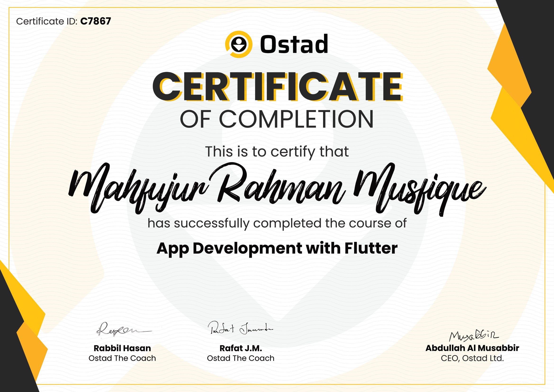Click the Rafat J.M. name label
Screen dimensions: 554x392
click(x=241, y=348)
